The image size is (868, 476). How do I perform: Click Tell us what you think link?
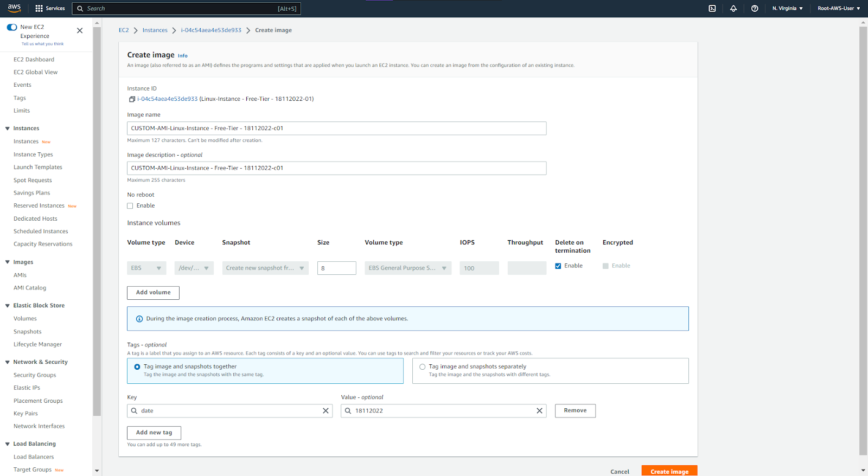click(42, 44)
